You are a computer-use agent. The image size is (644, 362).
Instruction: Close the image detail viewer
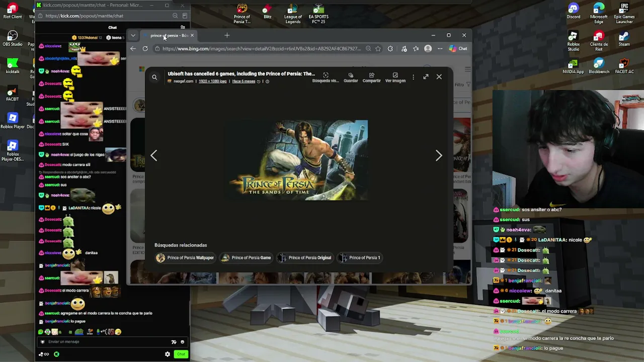(x=439, y=77)
